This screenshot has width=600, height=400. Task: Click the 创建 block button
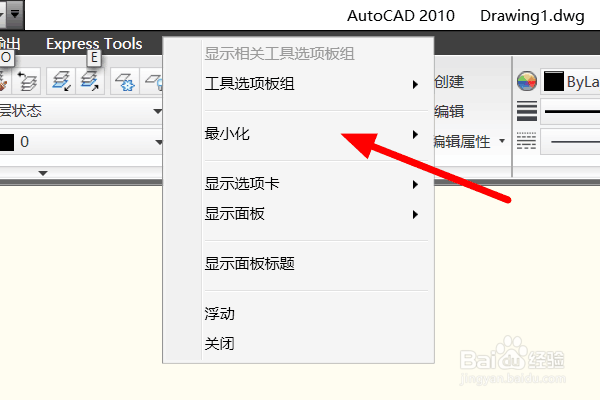(449, 82)
